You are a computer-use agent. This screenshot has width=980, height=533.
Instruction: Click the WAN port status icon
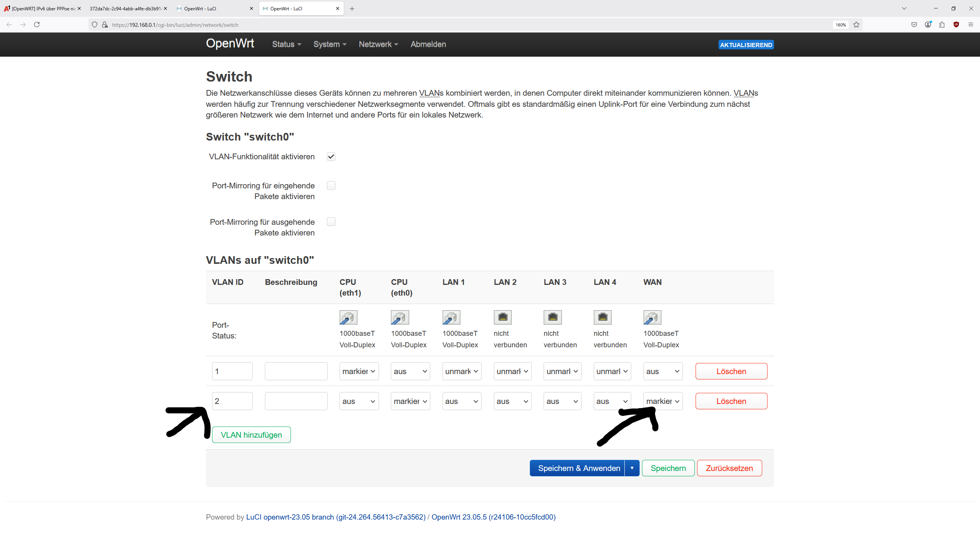(652, 317)
